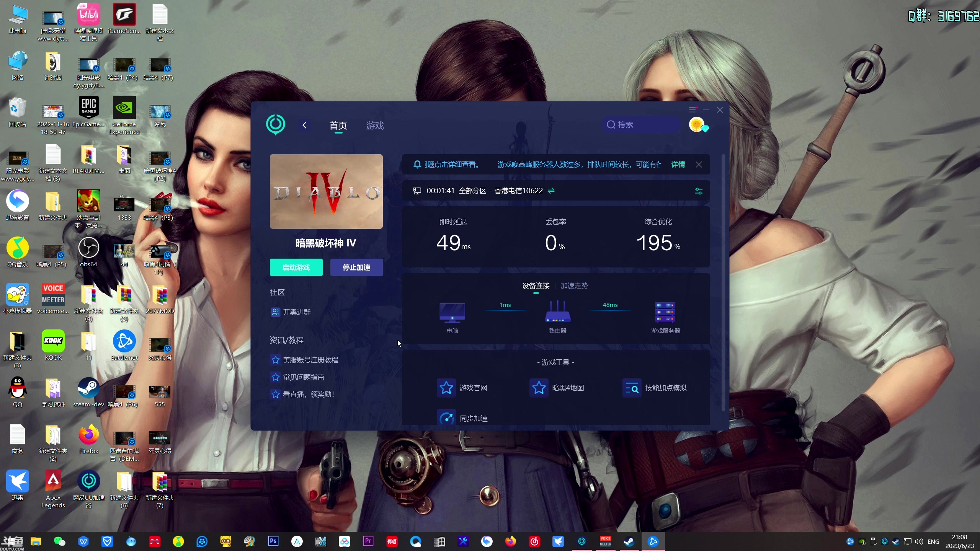
Task: Open iGameCenter desktop shortcut
Action: [124, 19]
